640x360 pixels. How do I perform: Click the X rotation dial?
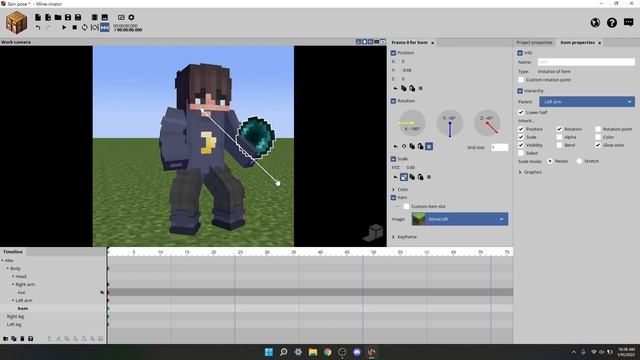(412, 123)
